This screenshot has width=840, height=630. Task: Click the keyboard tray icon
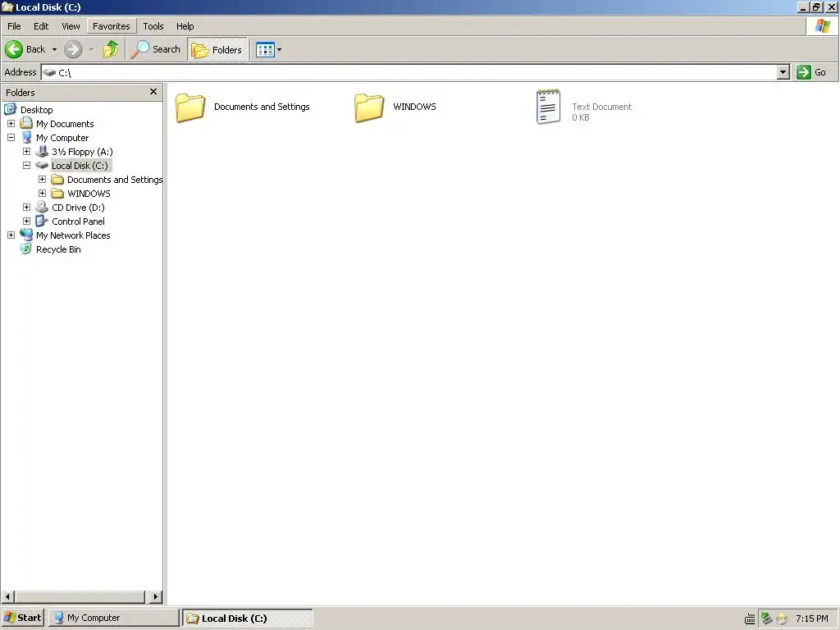coord(750,619)
